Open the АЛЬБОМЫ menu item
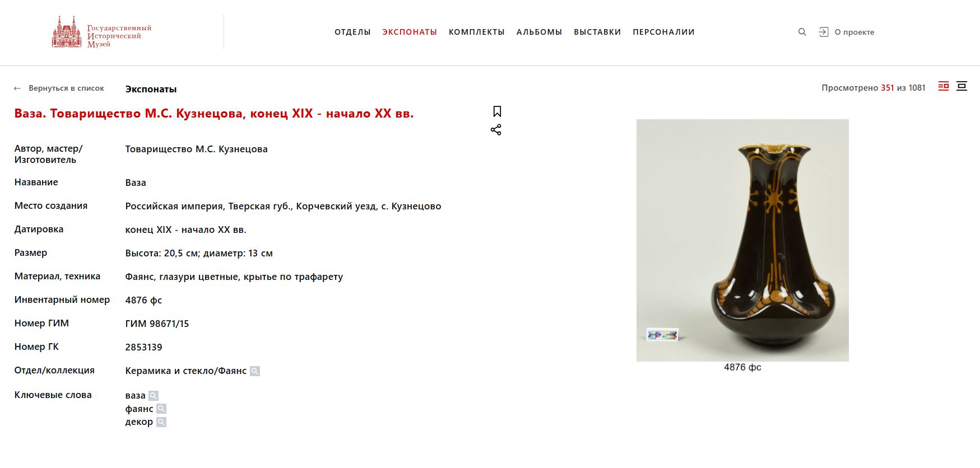This screenshot has width=980, height=468. [x=539, y=32]
